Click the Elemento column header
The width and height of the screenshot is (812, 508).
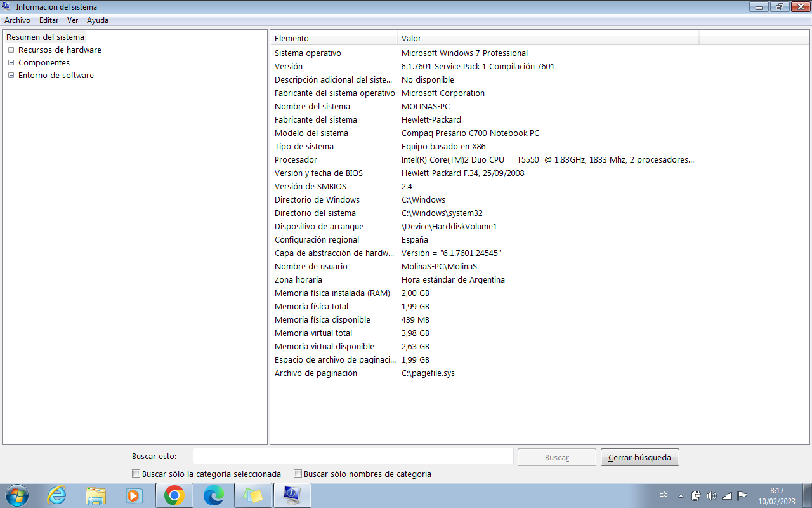pos(334,38)
